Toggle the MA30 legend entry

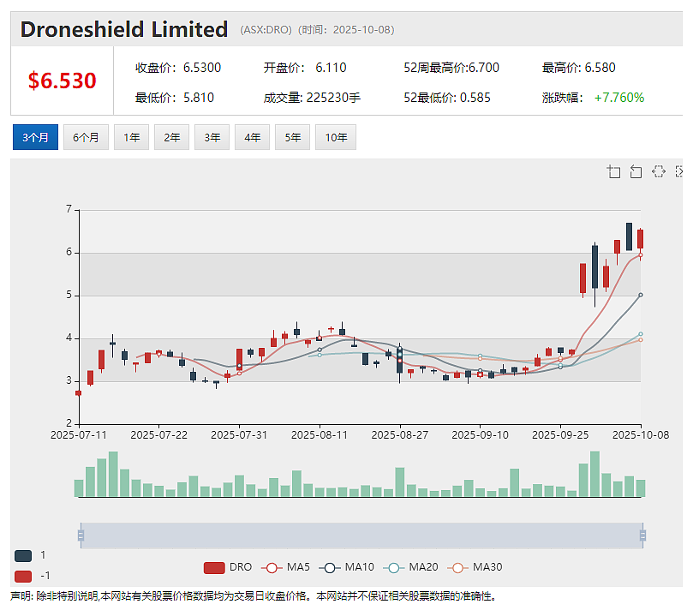(475, 567)
